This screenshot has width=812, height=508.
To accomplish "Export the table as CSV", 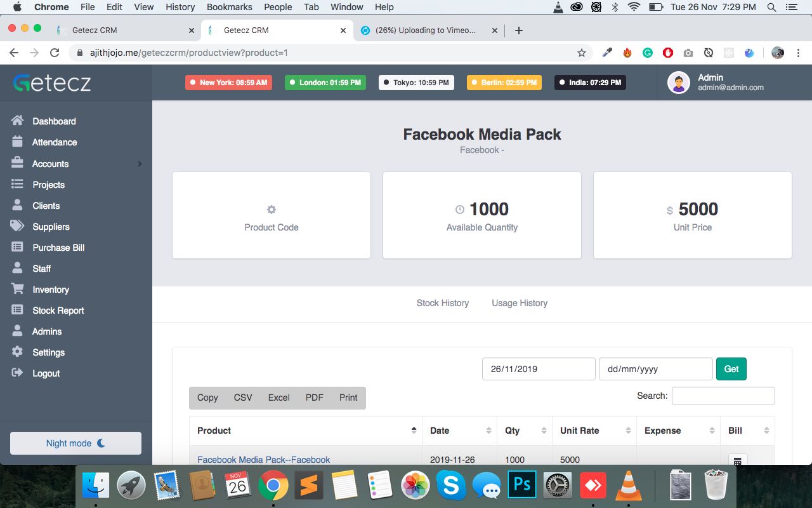I will tap(243, 398).
